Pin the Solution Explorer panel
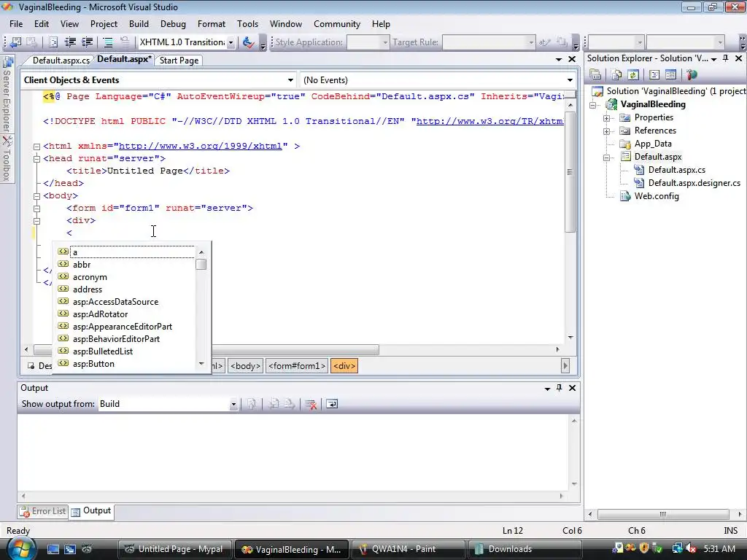The height and width of the screenshot is (560, 747). point(726,58)
